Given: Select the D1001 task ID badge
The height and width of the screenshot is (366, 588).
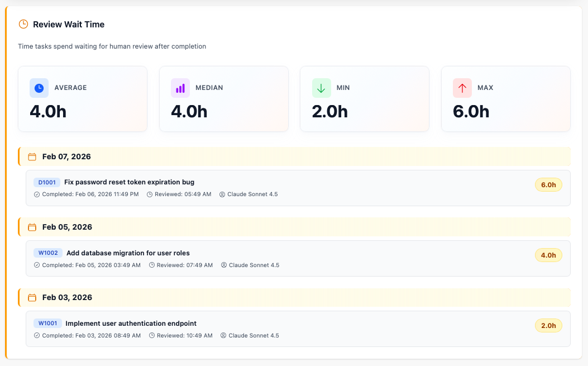Looking at the screenshot, I should [47, 182].
